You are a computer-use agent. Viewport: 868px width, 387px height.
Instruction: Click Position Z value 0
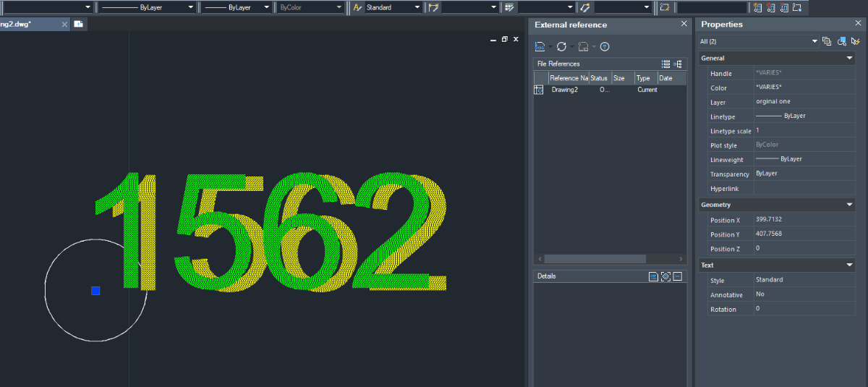(804, 248)
